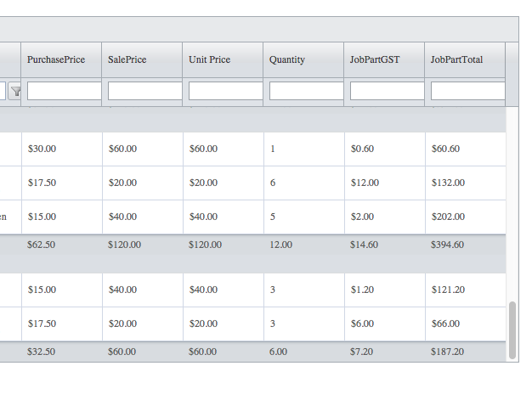This screenshot has width=532, height=394.
Task: Sort by SalePrice column header
Action: pos(142,60)
